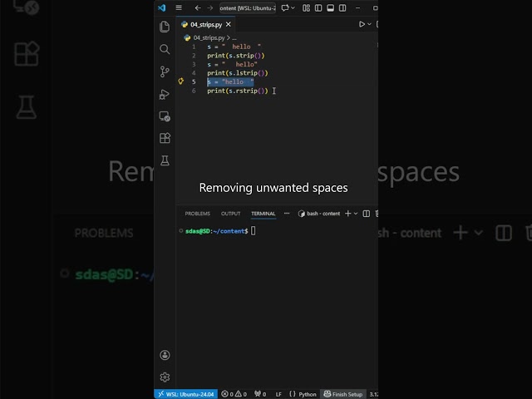Click the lightbulb code action on line 5
The image size is (532, 399).
[181, 81]
